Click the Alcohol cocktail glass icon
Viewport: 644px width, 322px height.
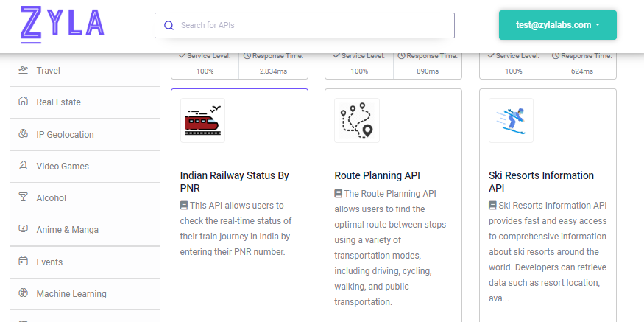click(24, 197)
